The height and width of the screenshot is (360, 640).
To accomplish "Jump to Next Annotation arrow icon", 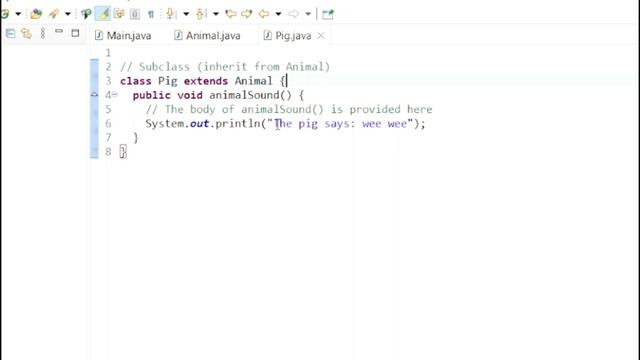I will pos(171,14).
